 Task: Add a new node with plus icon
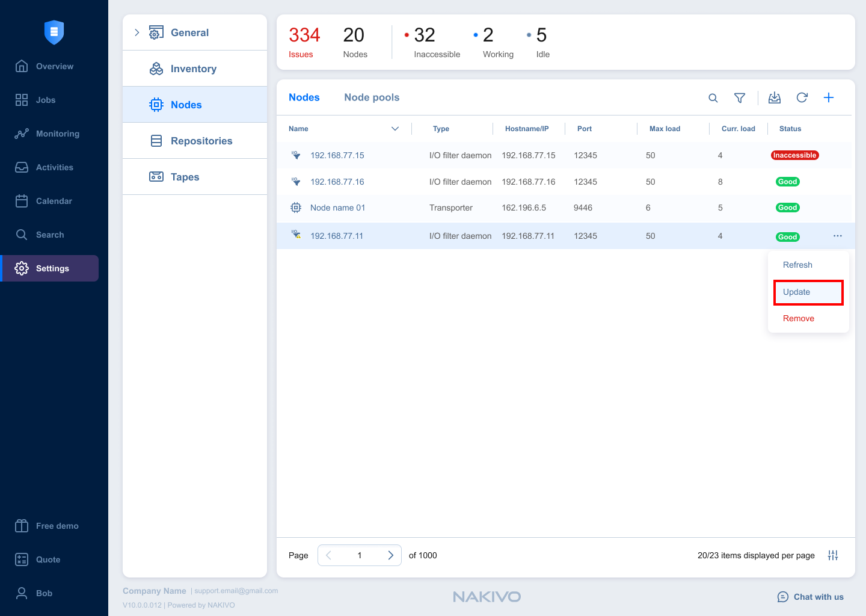[829, 98]
